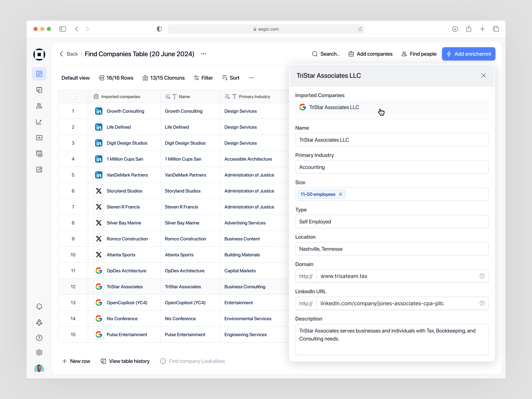Click Add companies
This screenshot has width=532, height=399.
(x=370, y=54)
